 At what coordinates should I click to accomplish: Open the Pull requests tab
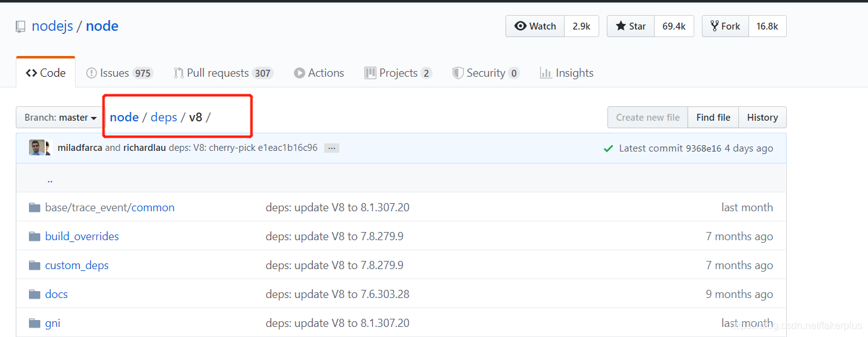click(223, 73)
